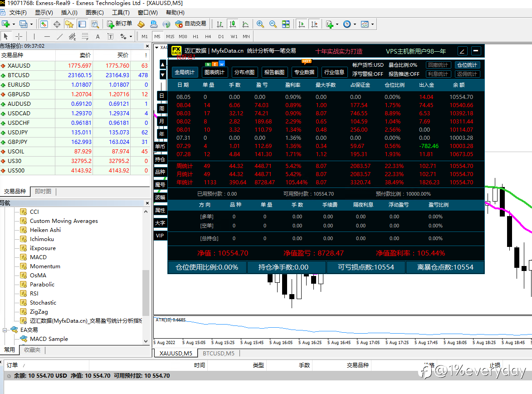Zoom out the chart
The image size is (532, 394).
[x=273, y=24]
